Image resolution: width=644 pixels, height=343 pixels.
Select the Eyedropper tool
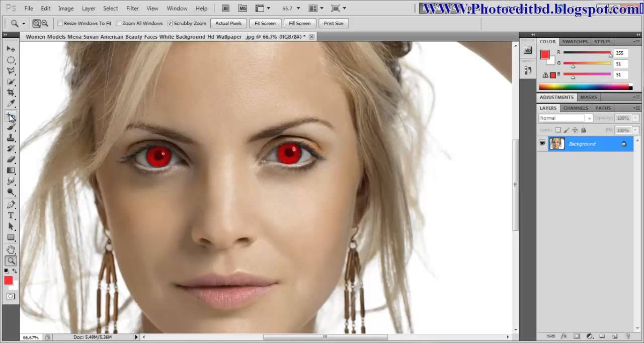tap(11, 104)
